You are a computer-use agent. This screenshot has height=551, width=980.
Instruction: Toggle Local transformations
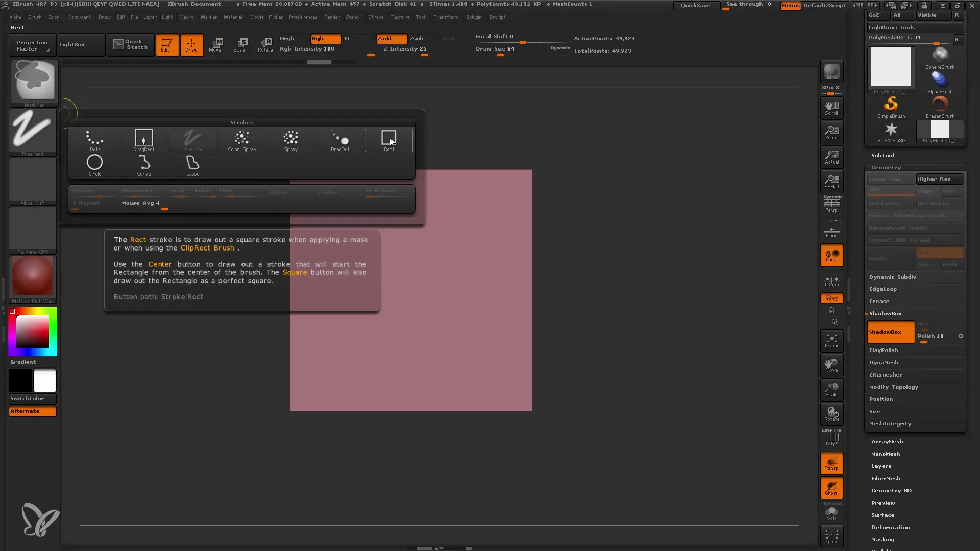click(x=831, y=255)
